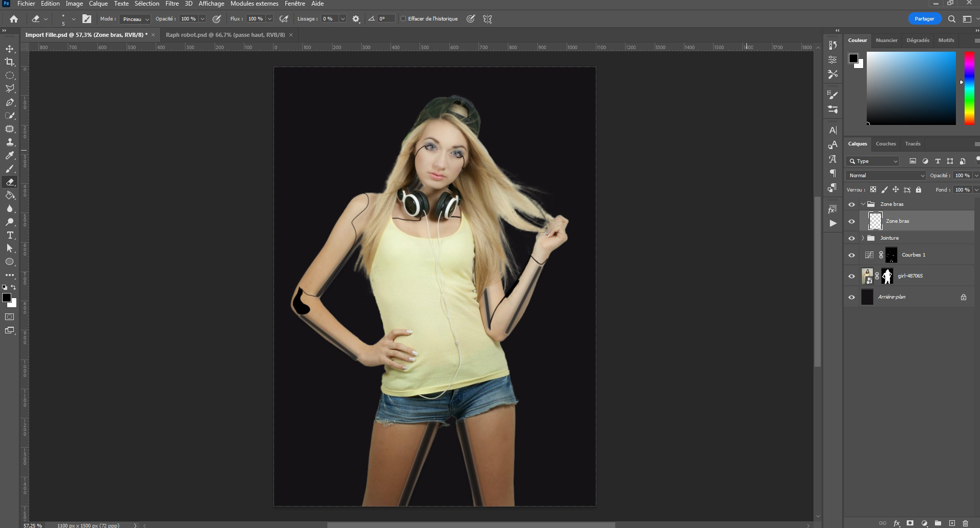This screenshot has width=980, height=528.
Task: Click the Partager button
Action: [x=925, y=19]
